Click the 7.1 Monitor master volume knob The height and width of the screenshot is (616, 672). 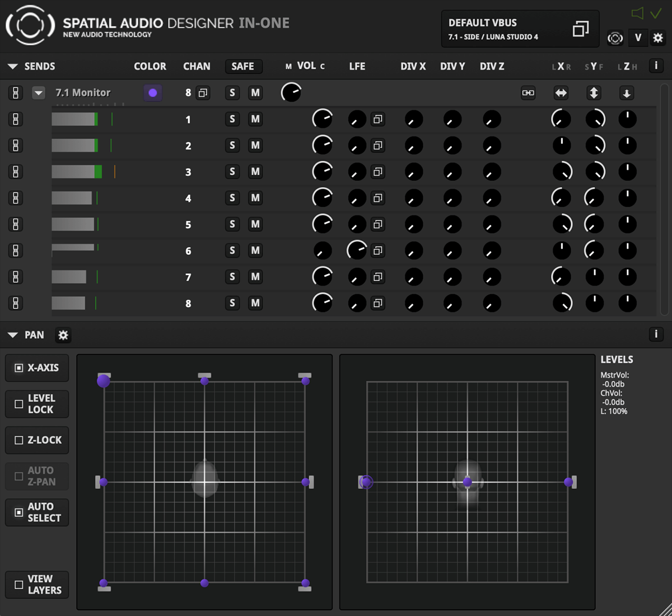(291, 92)
